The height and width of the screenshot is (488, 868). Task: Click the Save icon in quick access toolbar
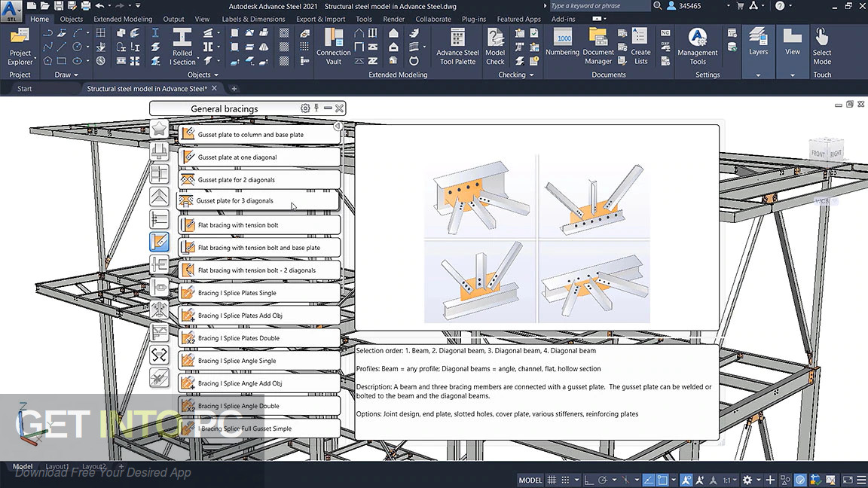click(58, 6)
